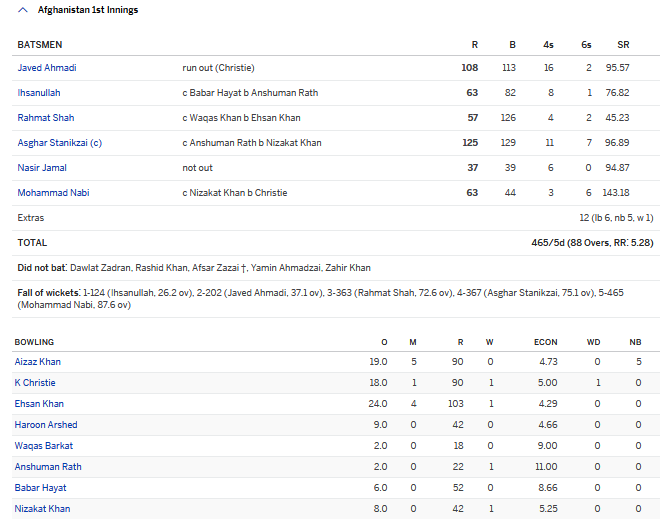Click bowler Aizaz Khan's name
This screenshot has height=528, width=665.
click(x=38, y=362)
